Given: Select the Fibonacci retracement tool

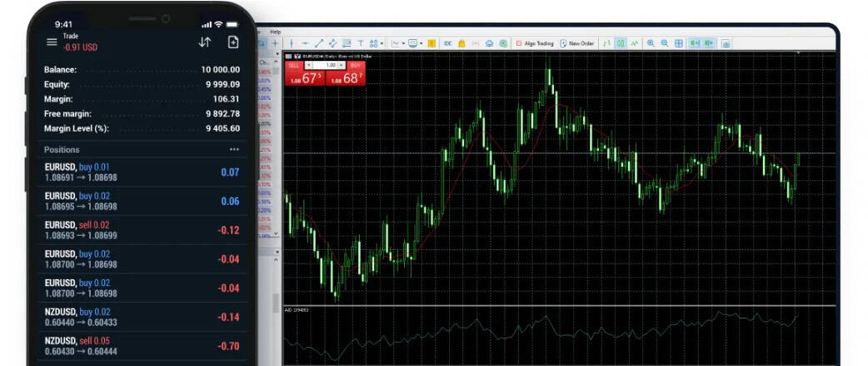Looking at the screenshot, I should (347, 43).
